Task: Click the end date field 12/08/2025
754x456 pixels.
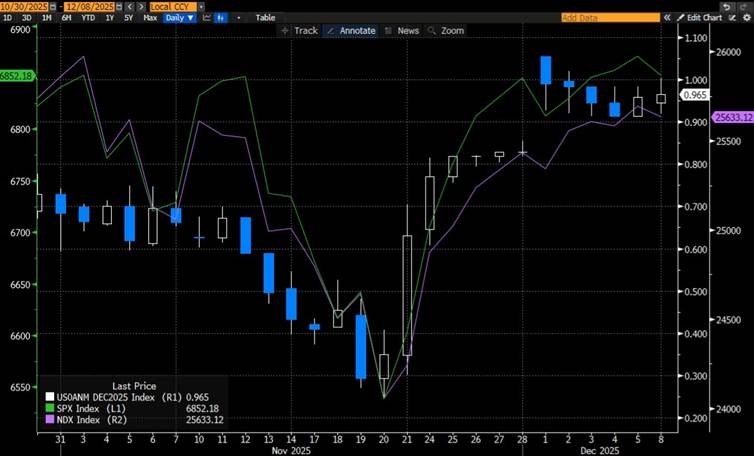Action: (91, 7)
